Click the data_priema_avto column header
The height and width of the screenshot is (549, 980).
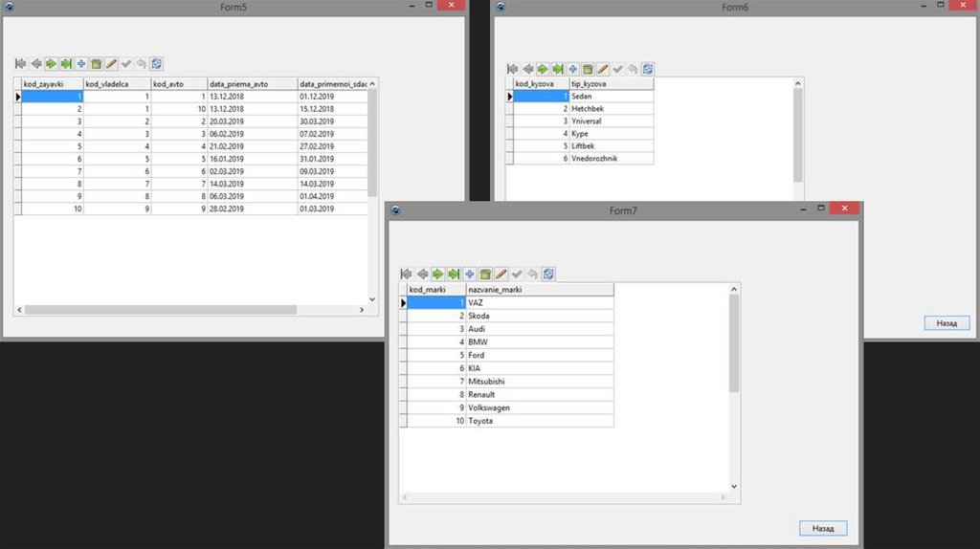pyautogui.click(x=252, y=84)
